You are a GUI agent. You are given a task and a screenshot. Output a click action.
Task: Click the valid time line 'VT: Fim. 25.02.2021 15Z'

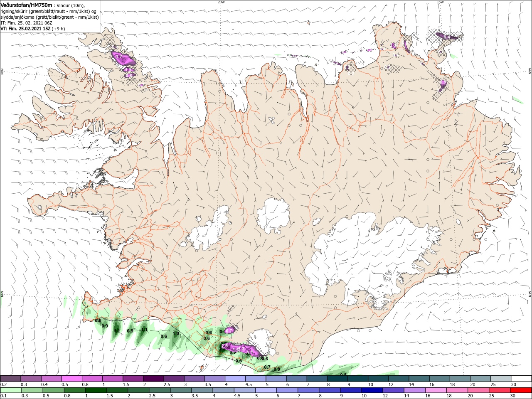pyautogui.click(x=26, y=29)
